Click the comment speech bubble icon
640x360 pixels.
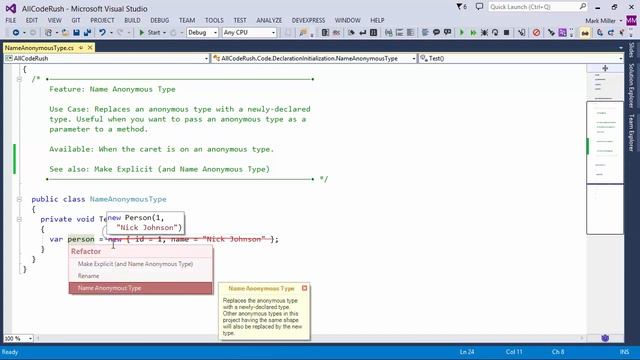point(436,32)
